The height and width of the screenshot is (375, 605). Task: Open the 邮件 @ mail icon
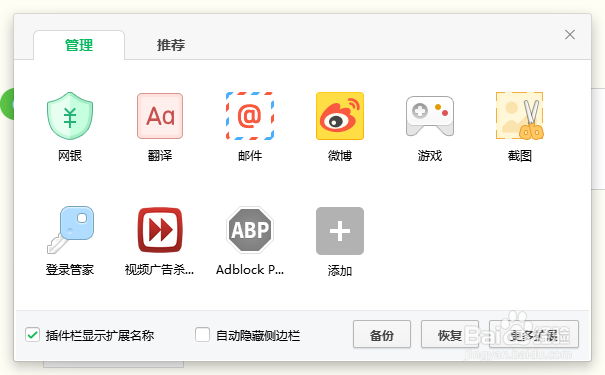click(x=250, y=116)
